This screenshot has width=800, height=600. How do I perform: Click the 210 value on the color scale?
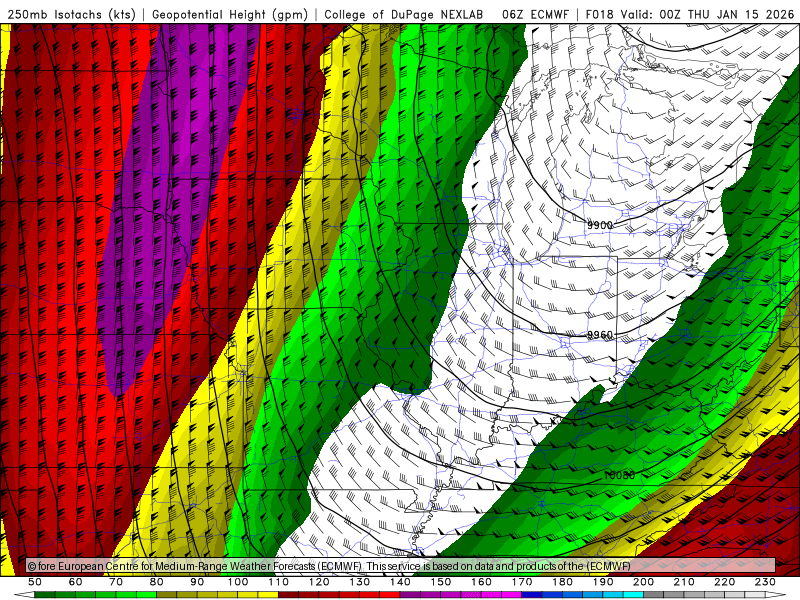(684, 582)
